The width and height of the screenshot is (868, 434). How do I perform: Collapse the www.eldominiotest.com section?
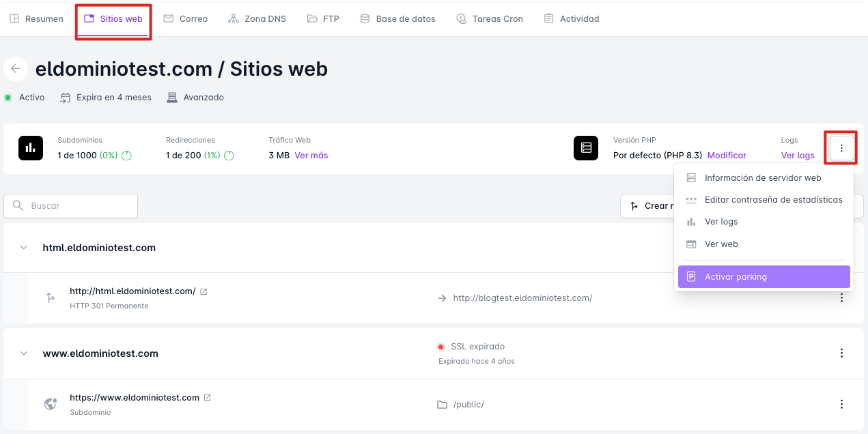pyautogui.click(x=24, y=353)
